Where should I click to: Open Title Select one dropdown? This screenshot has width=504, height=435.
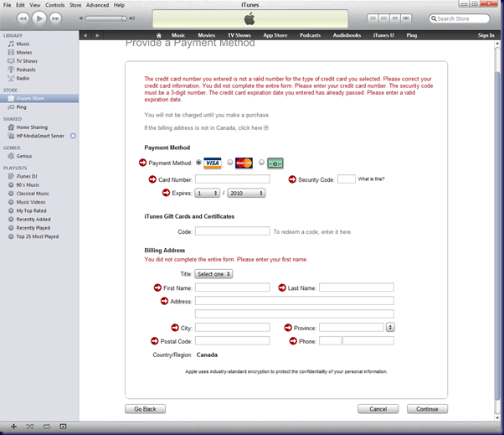tap(213, 274)
